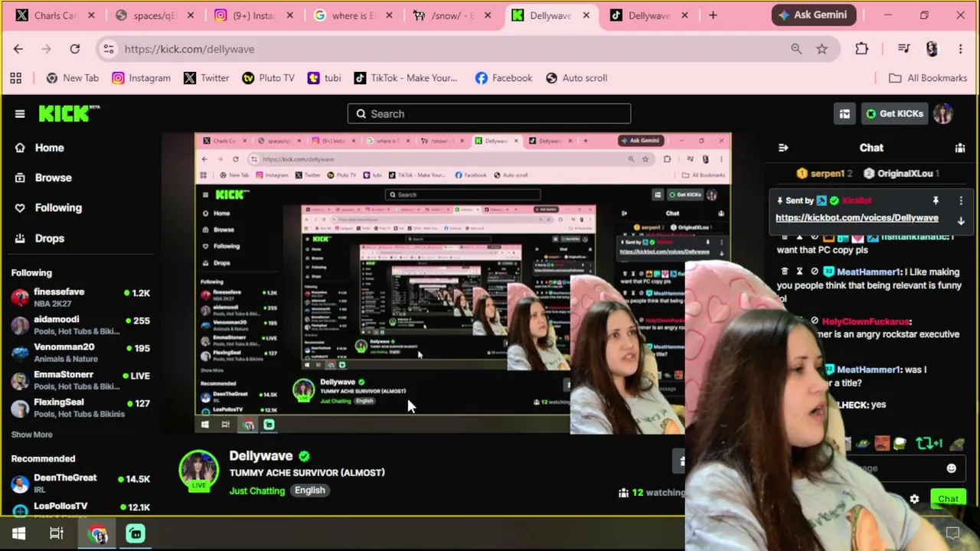Expand Following list with Show More
The image size is (980, 551).
pyautogui.click(x=32, y=435)
